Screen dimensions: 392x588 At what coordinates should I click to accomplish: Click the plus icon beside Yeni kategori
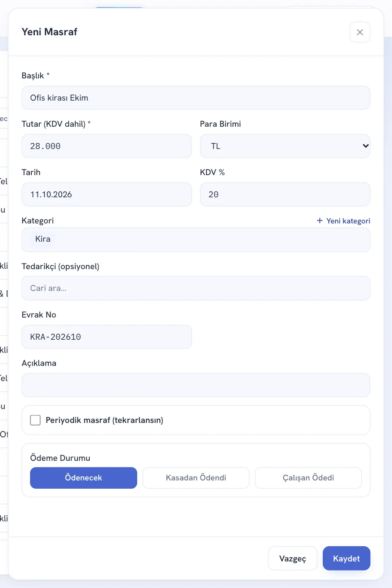[320, 221]
